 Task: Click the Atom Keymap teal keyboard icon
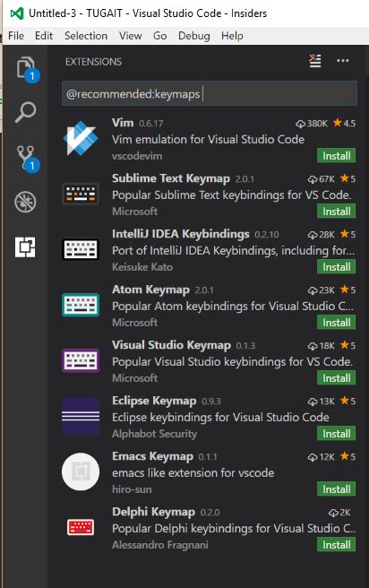(81, 305)
